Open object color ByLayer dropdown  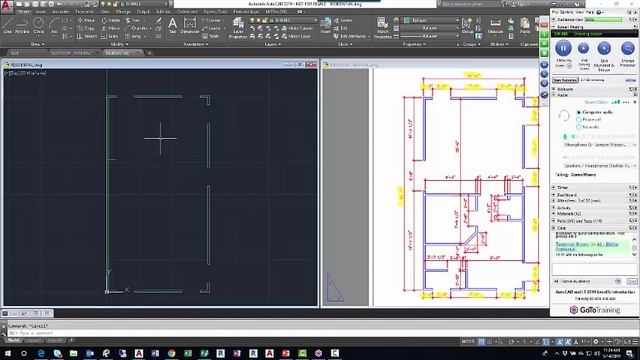(x=431, y=20)
